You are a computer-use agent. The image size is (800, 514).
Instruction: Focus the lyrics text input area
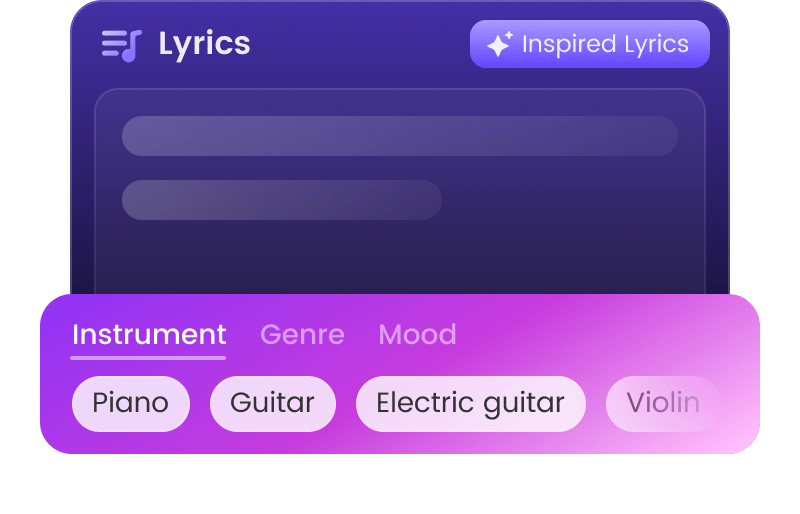click(400, 250)
